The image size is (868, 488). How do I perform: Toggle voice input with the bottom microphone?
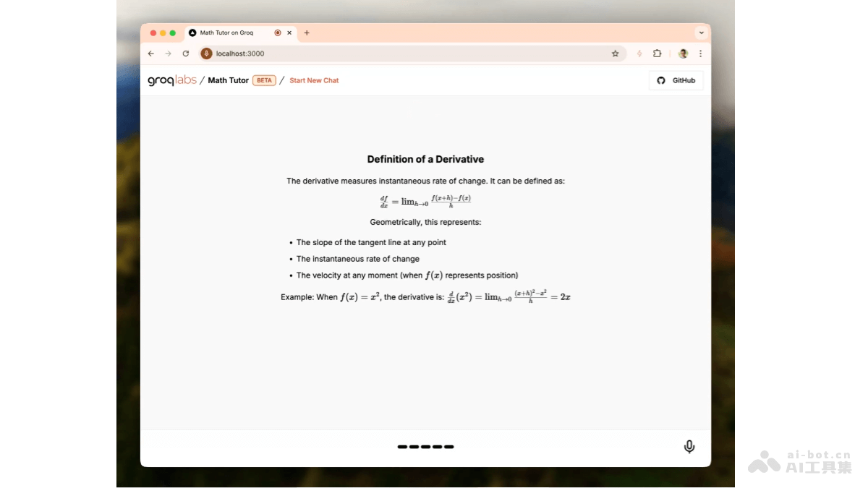click(x=689, y=446)
